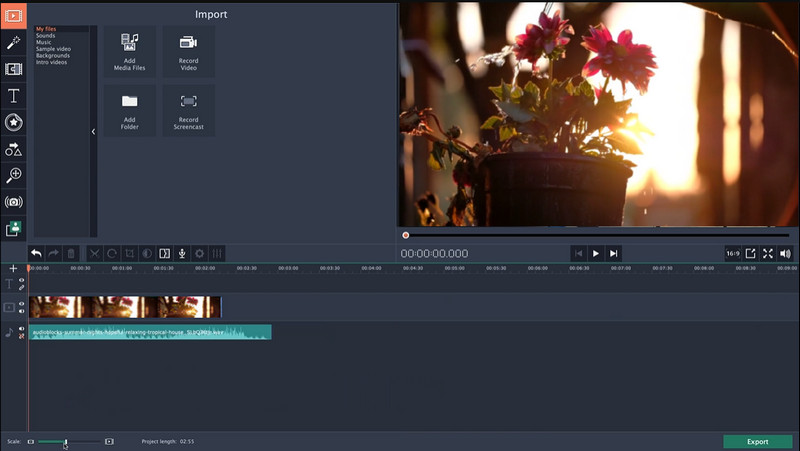Toggle title track visibility eye
The height and width of the screenshot is (451, 800).
21,280
